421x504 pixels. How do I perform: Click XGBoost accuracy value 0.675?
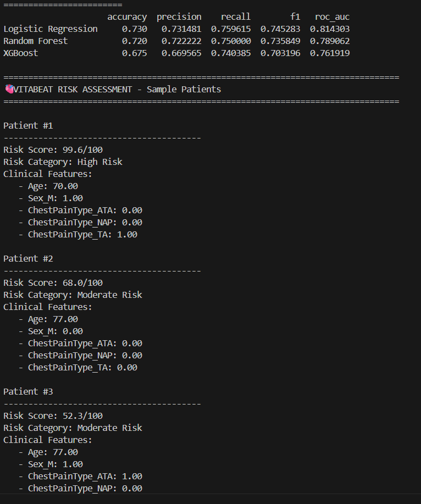pyautogui.click(x=134, y=53)
